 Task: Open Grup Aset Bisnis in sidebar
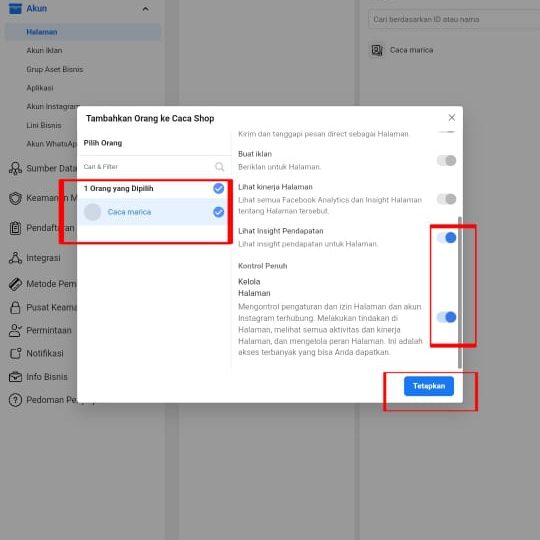(54, 69)
